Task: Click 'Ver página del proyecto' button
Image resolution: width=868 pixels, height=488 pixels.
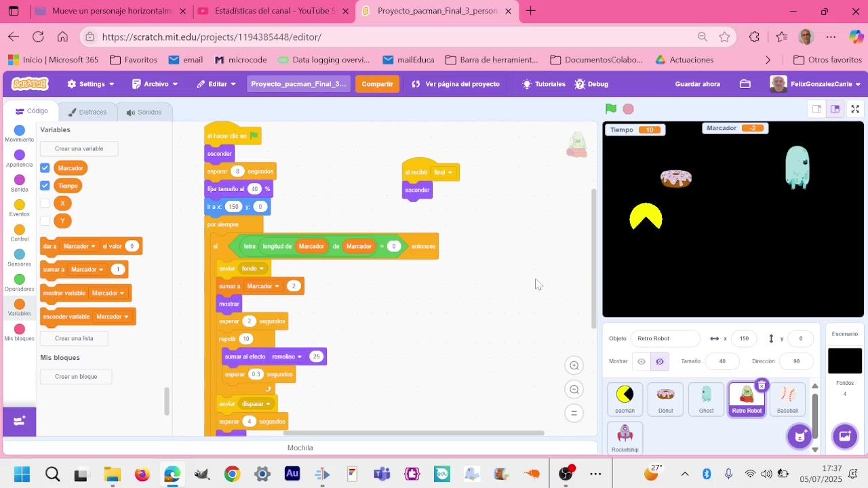Action: (x=456, y=84)
